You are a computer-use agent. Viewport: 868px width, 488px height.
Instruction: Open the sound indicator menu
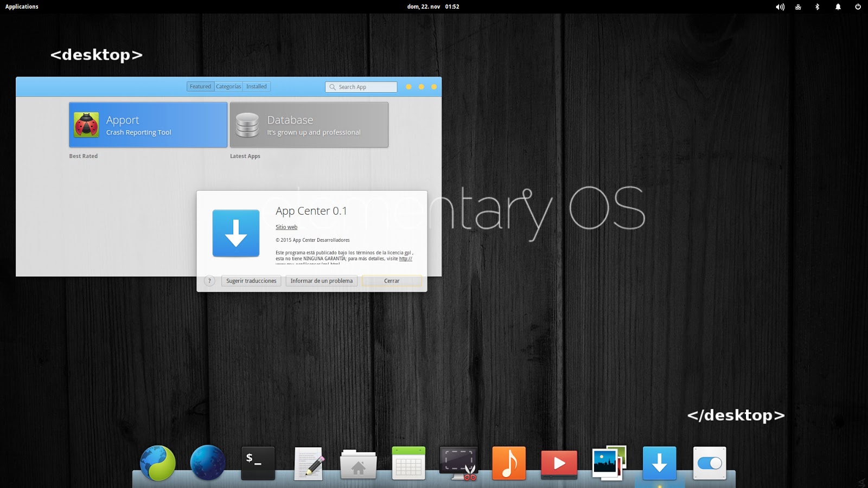(x=780, y=7)
